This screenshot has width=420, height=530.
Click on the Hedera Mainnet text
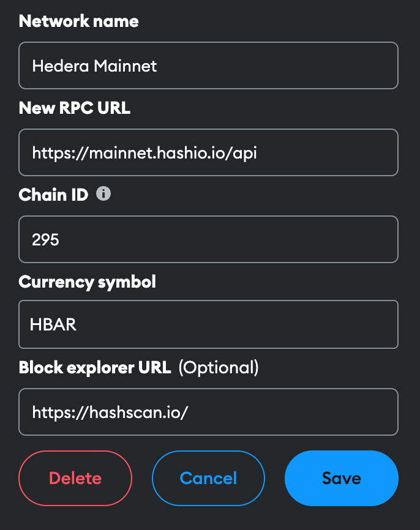click(x=94, y=66)
